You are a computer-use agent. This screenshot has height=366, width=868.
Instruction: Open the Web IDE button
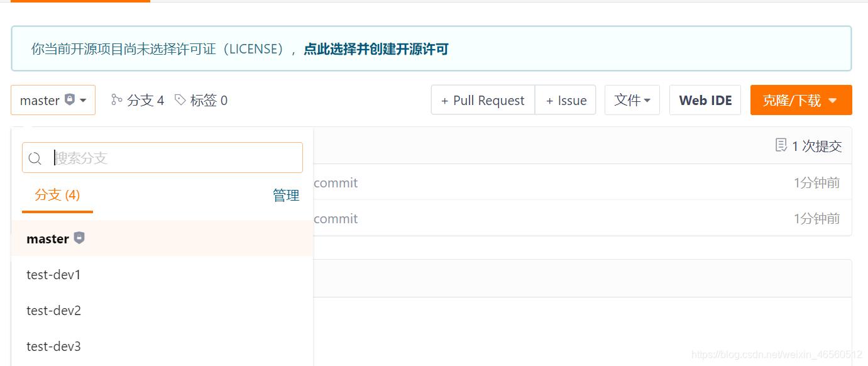click(x=705, y=100)
